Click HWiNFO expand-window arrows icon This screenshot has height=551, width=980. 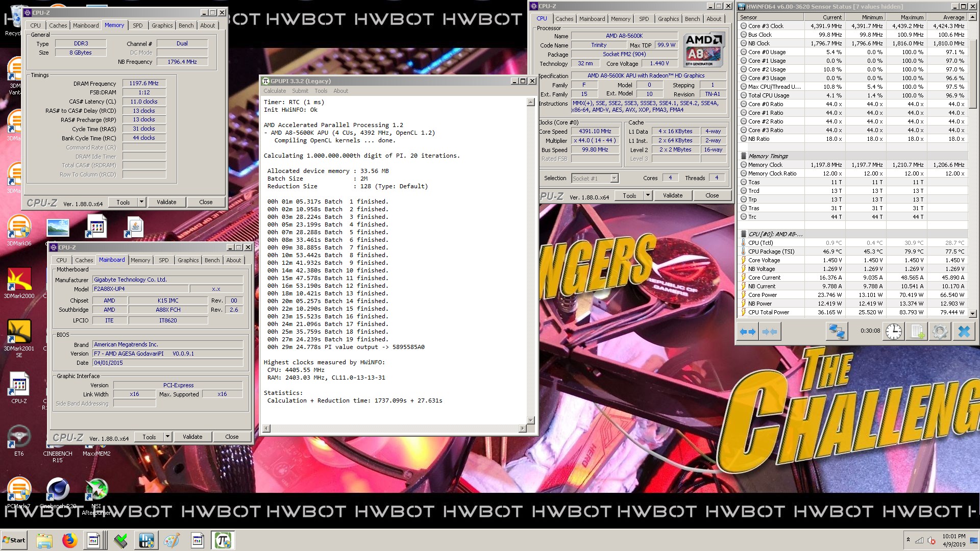[x=748, y=332]
